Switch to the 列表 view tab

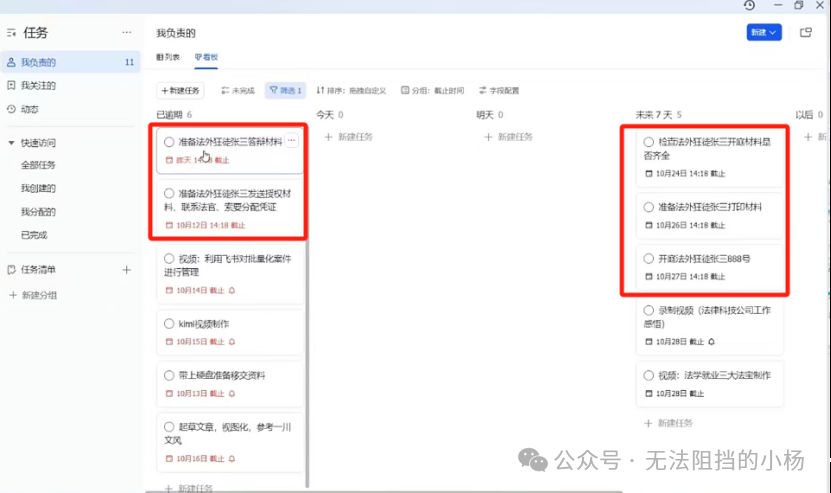click(x=168, y=57)
